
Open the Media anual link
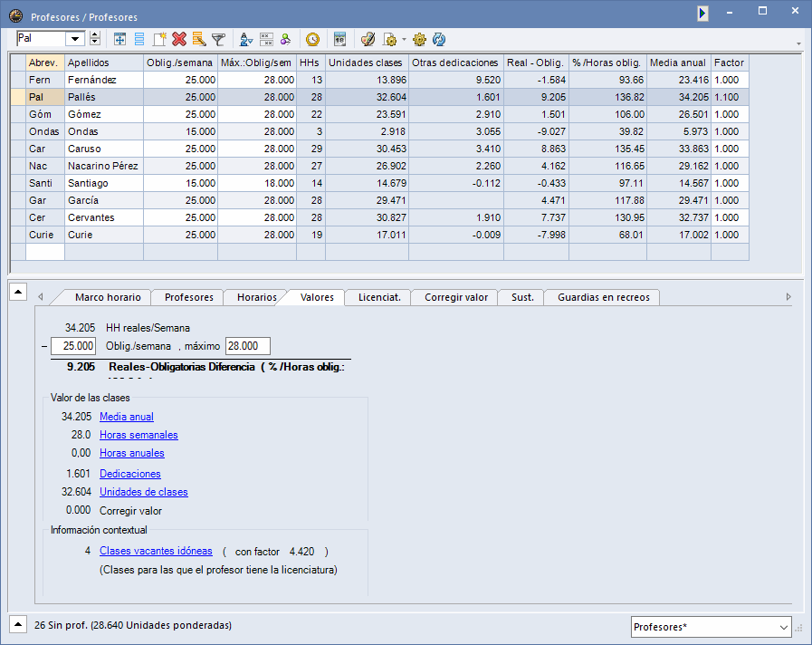[127, 417]
